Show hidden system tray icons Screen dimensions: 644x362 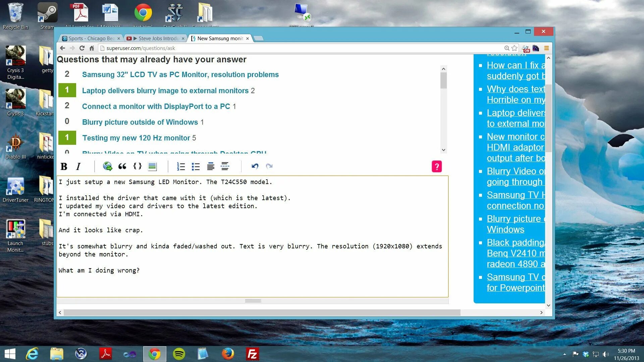pyautogui.click(x=565, y=354)
